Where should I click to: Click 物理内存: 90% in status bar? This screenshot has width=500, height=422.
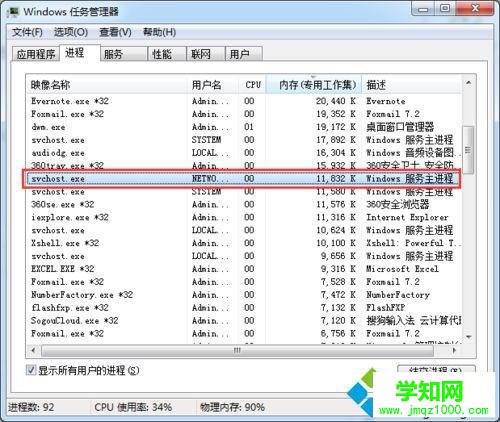(232, 407)
